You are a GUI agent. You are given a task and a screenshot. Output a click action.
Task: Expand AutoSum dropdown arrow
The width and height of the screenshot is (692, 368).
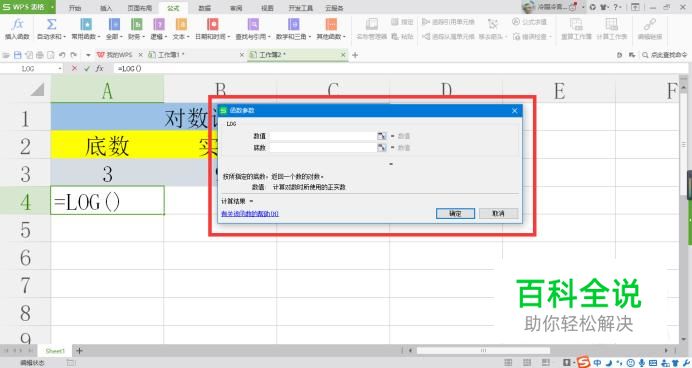coord(64,37)
